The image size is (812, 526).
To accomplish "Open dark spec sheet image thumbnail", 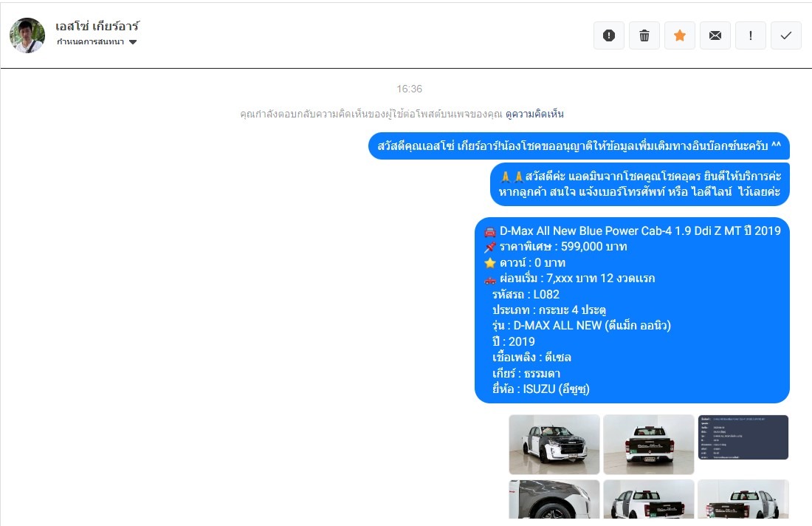I will click(x=743, y=437).
